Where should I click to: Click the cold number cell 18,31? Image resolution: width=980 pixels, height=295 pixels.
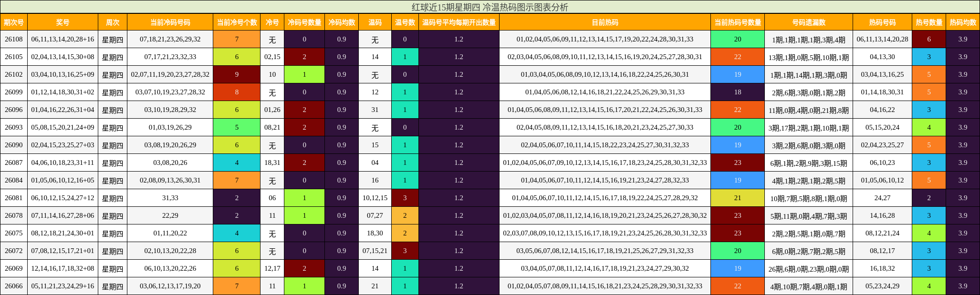coord(272,163)
